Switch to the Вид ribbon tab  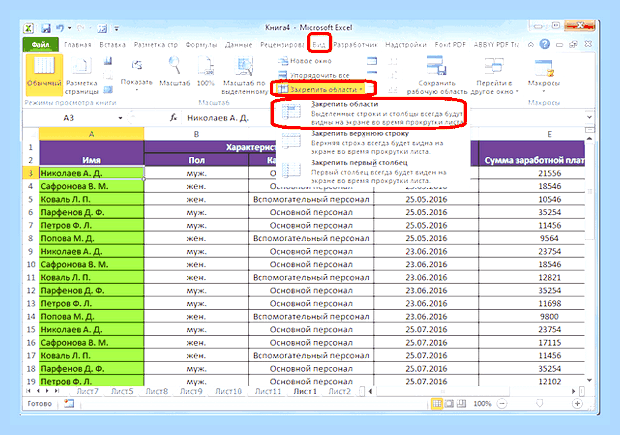(319, 45)
